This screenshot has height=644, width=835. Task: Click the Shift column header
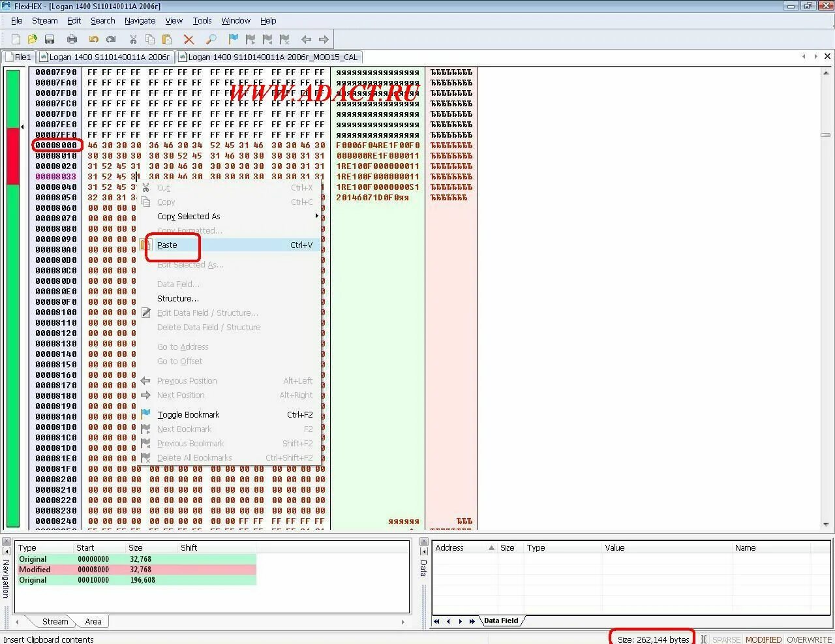point(217,547)
